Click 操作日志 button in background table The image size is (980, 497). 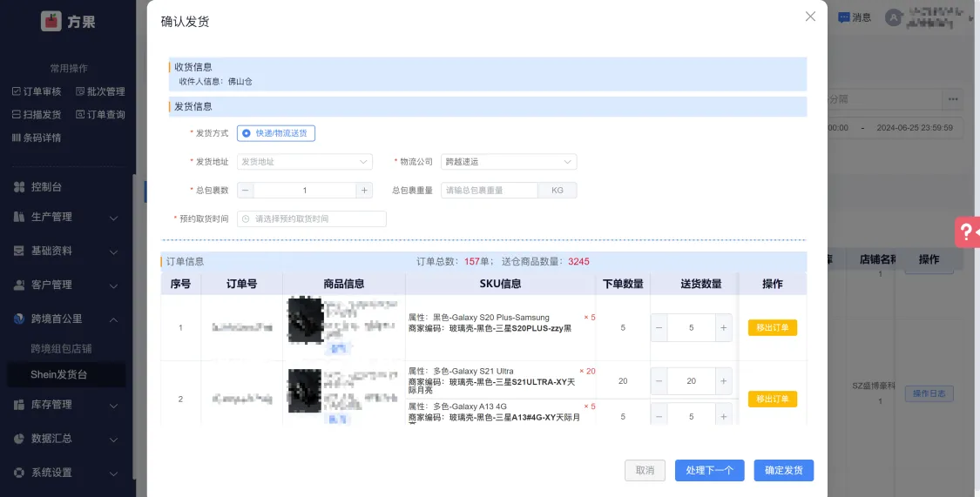(929, 393)
